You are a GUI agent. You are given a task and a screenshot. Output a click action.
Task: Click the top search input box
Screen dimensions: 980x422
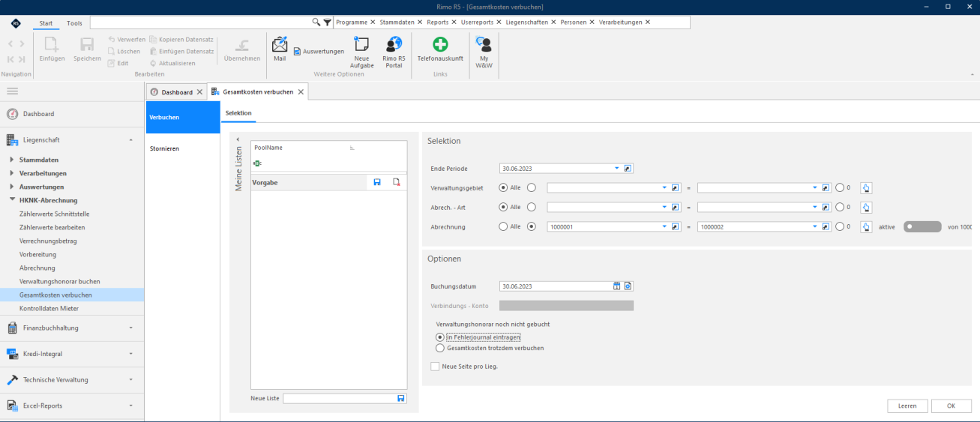[202, 22]
